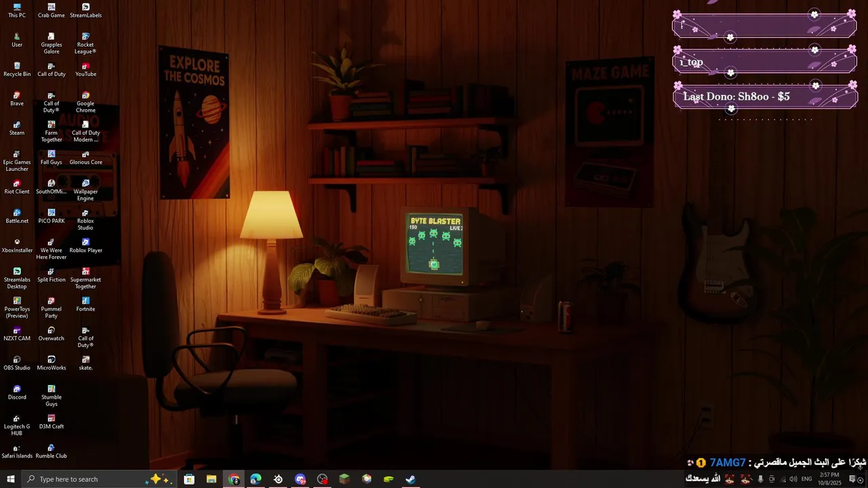Open the Crab Game shortcut
868x488 pixels.
pos(52,11)
